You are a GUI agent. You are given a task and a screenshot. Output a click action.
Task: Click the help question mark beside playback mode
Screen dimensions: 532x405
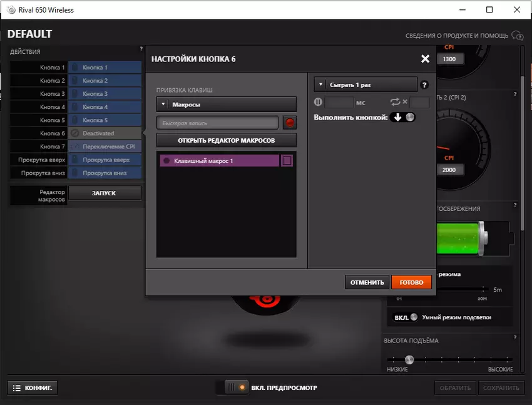click(425, 85)
